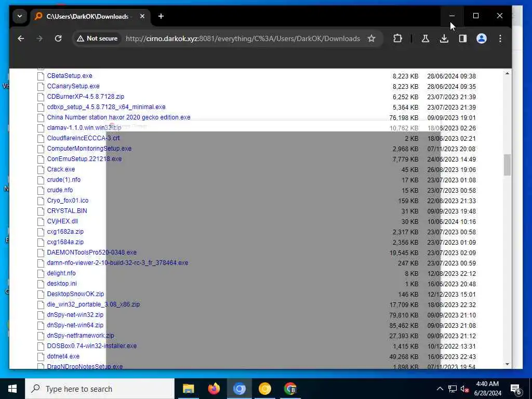Open the Extensions puzzle icon
Screen dimensions: 532x399
coord(397,38)
